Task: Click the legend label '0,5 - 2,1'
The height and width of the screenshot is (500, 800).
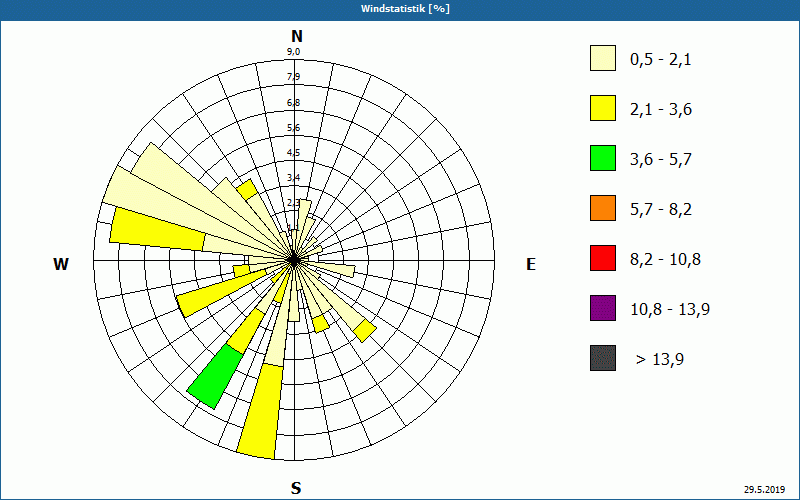Action: pyautogui.click(x=661, y=60)
